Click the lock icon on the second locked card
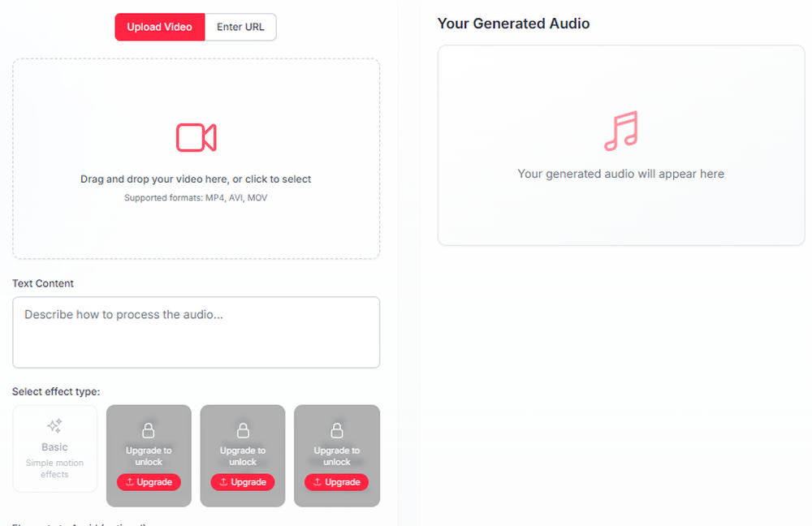This screenshot has height=526, width=812. pyautogui.click(x=243, y=429)
